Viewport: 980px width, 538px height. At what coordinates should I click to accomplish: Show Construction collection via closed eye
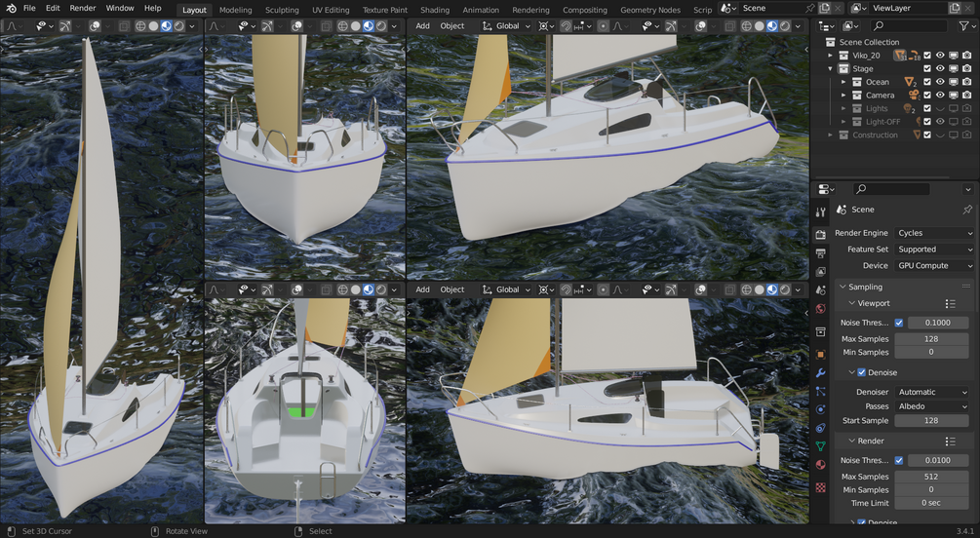(x=940, y=134)
